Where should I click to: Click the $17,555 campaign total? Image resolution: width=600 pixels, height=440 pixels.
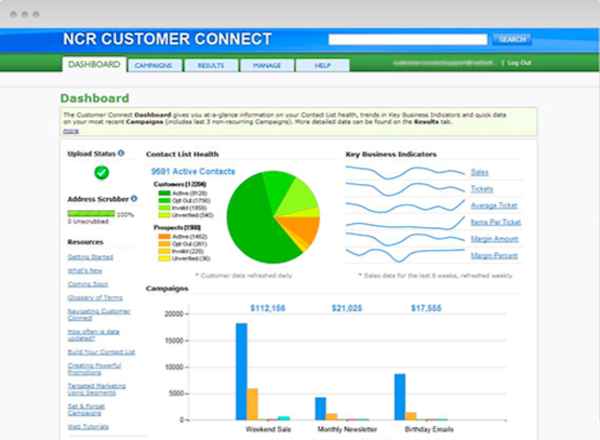click(x=426, y=308)
